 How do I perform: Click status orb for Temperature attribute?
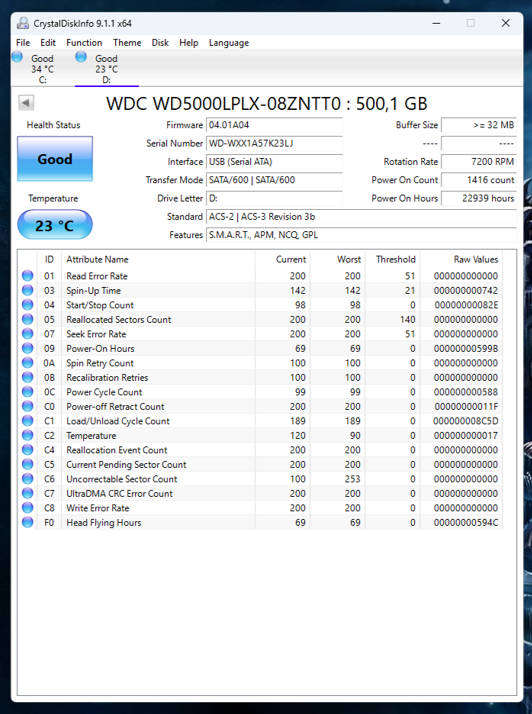pyautogui.click(x=27, y=435)
